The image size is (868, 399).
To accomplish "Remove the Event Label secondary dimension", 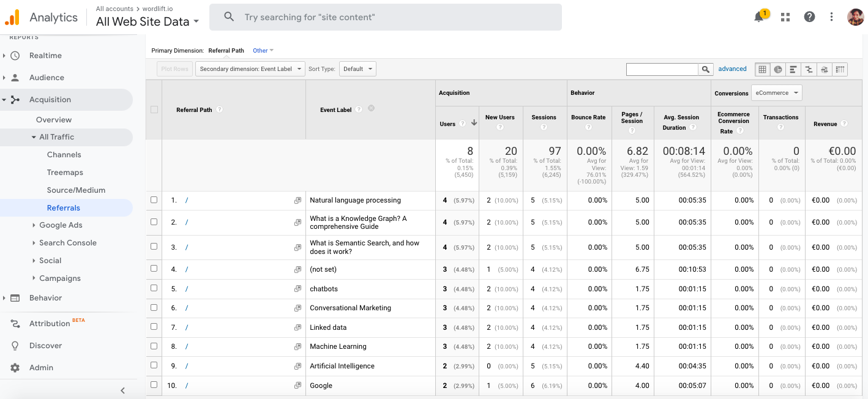I will tap(371, 108).
